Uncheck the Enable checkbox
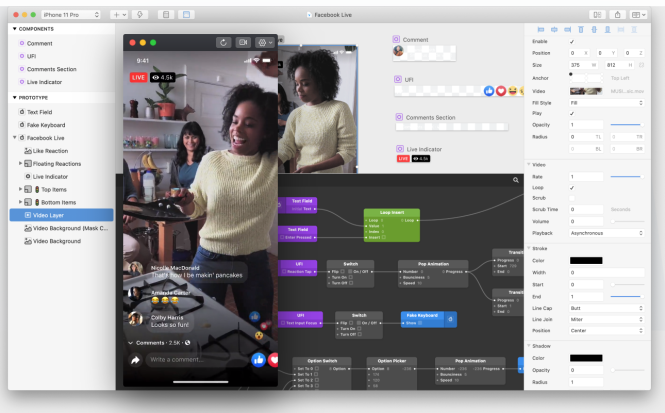The width and height of the screenshot is (665, 413). (572, 42)
